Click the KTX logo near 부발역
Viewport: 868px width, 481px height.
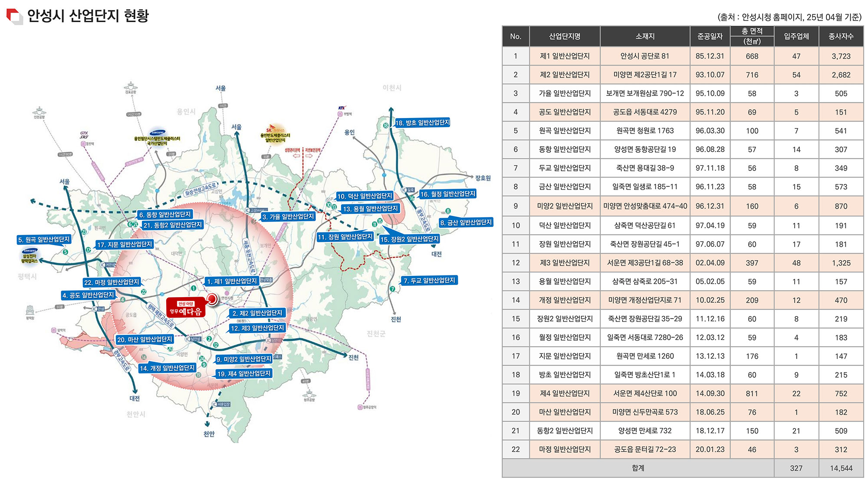[342, 108]
